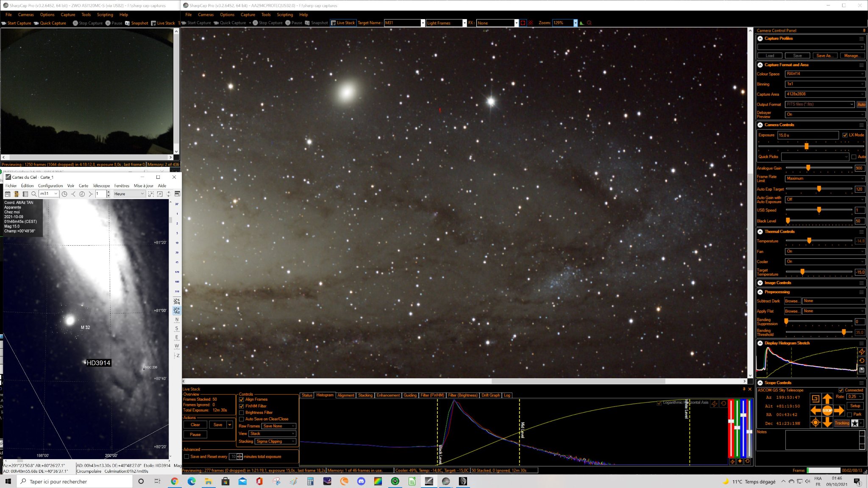868x488 pixels.
Task: Slew telescope right with the right arrow
Action: point(839,410)
